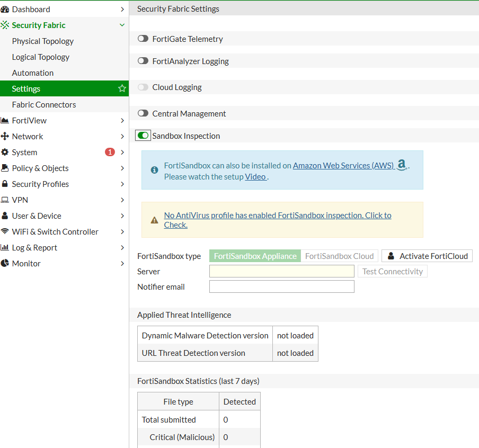This screenshot has width=479, height=448.
Task: Click the User & Device person icon
Action: (x=5, y=216)
